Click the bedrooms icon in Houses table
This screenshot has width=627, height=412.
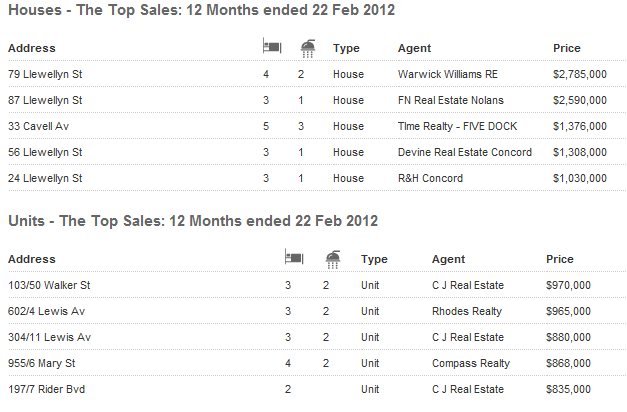click(x=271, y=47)
